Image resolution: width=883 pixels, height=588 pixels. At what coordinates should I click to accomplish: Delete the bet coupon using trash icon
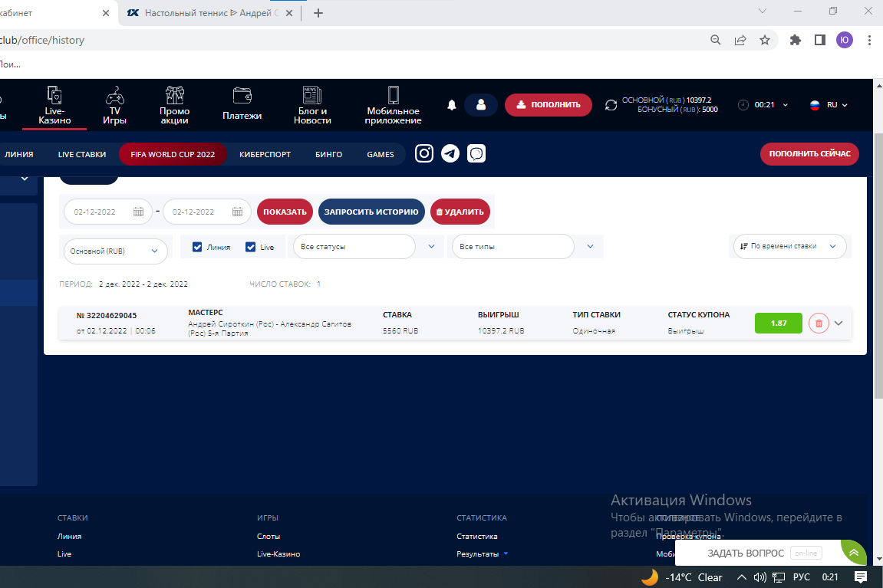point(819,324)
